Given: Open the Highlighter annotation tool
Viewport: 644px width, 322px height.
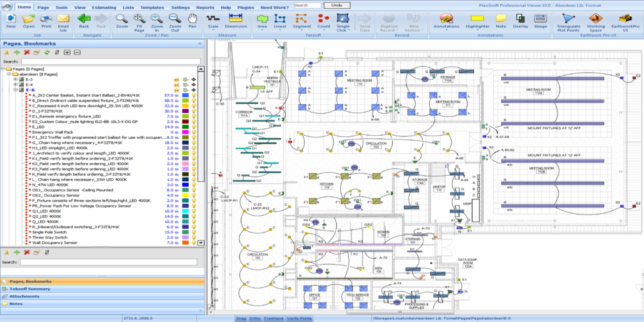Looking at the screenshot, I should [478, 22].
